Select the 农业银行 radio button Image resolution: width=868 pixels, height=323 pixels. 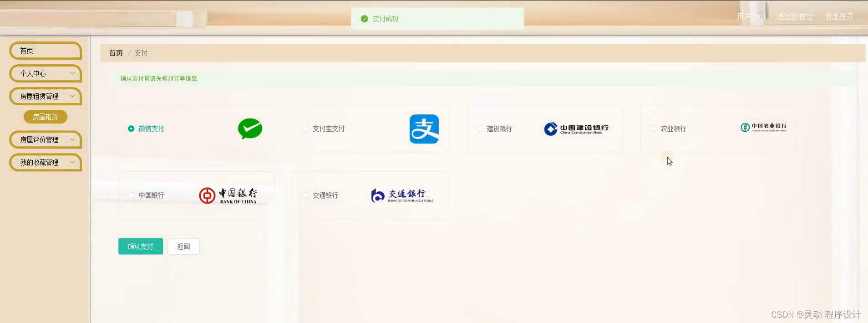coord(653,129)
